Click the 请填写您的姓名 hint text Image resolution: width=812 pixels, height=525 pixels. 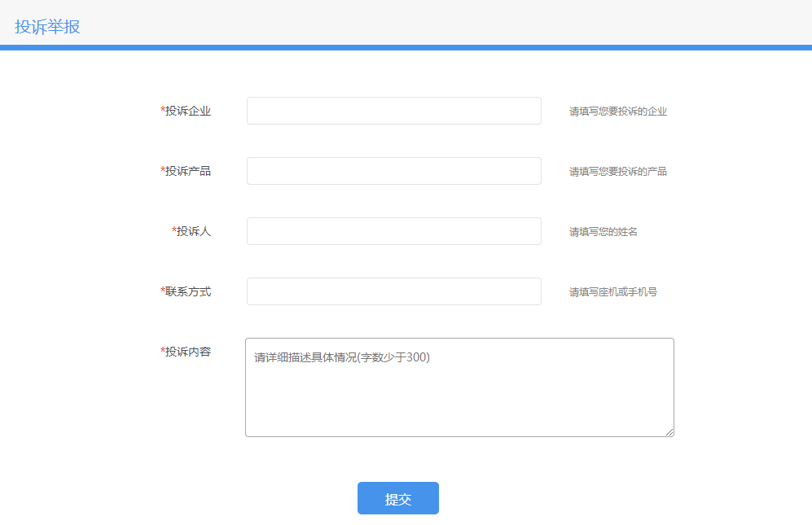click(x=603, y=232)
